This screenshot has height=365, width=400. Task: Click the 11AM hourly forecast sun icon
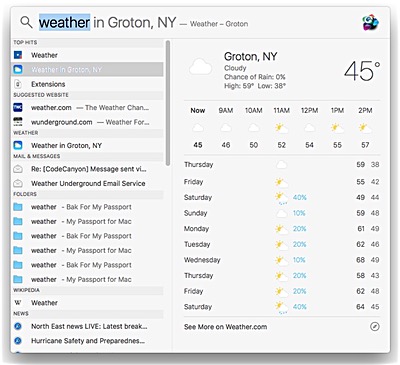pos(281,128)
